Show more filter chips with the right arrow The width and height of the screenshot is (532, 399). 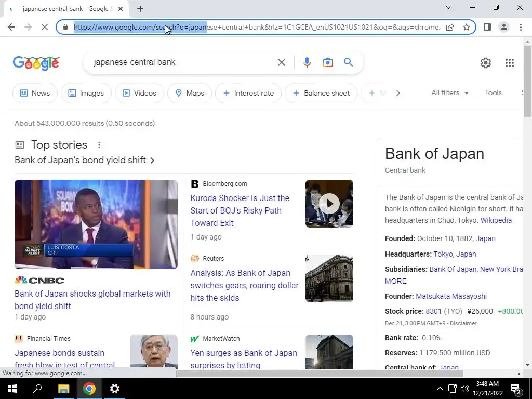(398, 93)
